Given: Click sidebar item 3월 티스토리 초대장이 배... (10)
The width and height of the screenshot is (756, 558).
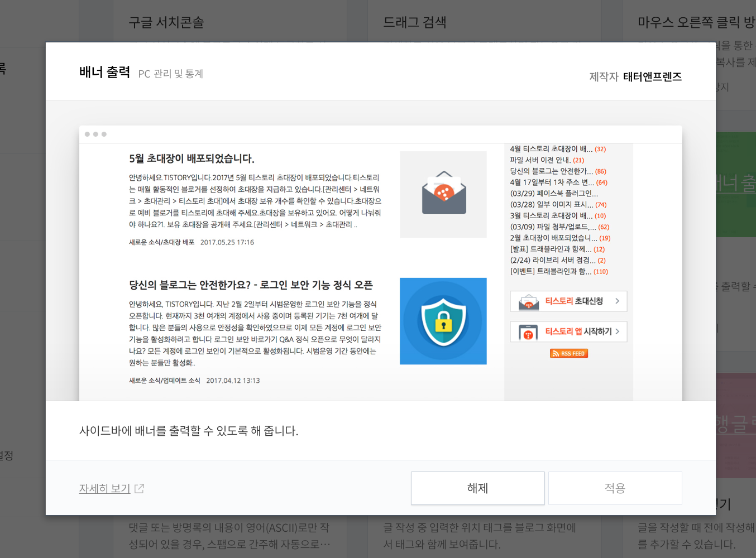Looking at the screenshot, I should pos(558,216).
